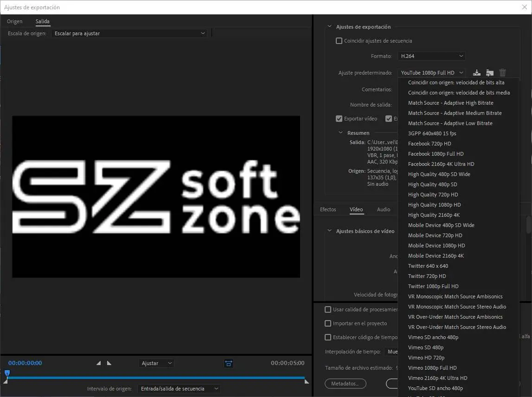Collapse Ajustes básicos de vídeo section

(x=329, y=231)
